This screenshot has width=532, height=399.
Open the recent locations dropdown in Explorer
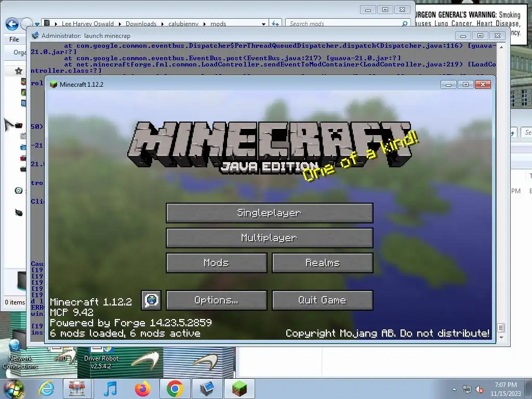click(x=37, y=24)
